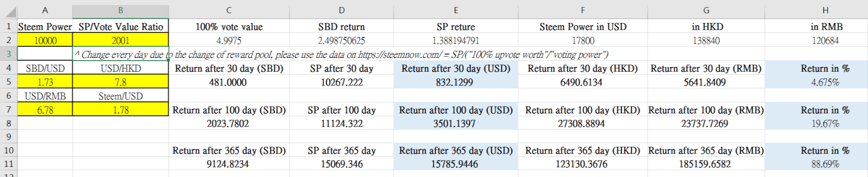Image resolution: width=868 pixels, height=177 pixels.
Task: Click the 88.69% return percentage cell
Action: coord(825,164)
